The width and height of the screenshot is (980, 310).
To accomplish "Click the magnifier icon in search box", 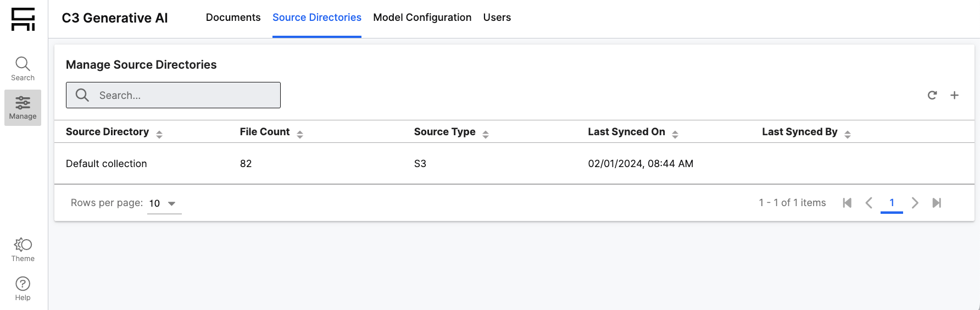I will pyautogui.click(x=82, y=95).
